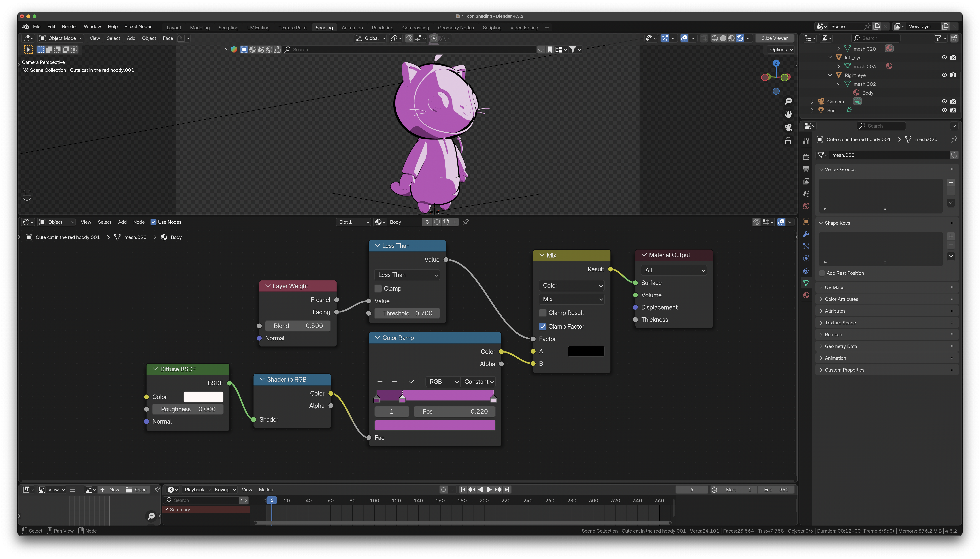
Task: Click the Threshold 0.700 value field
Action: 407,313
